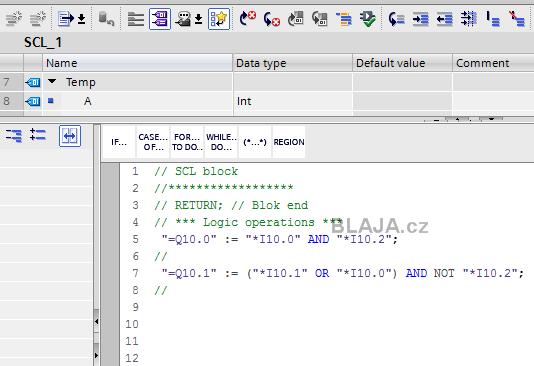
Task: Click the SCL_1 block title
Action: click(43, 43)
